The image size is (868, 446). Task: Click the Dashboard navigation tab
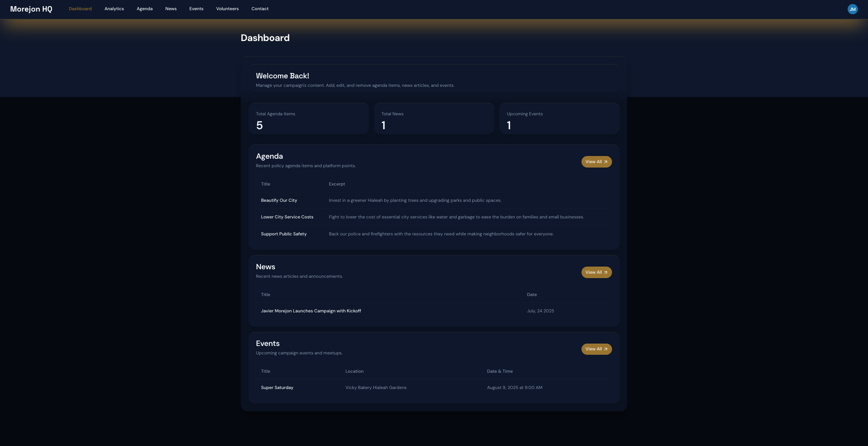click(x=80, y=9)
